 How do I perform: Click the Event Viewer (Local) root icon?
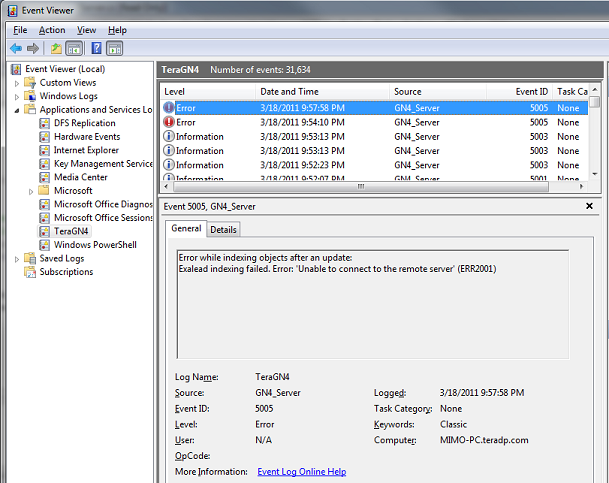16,69
